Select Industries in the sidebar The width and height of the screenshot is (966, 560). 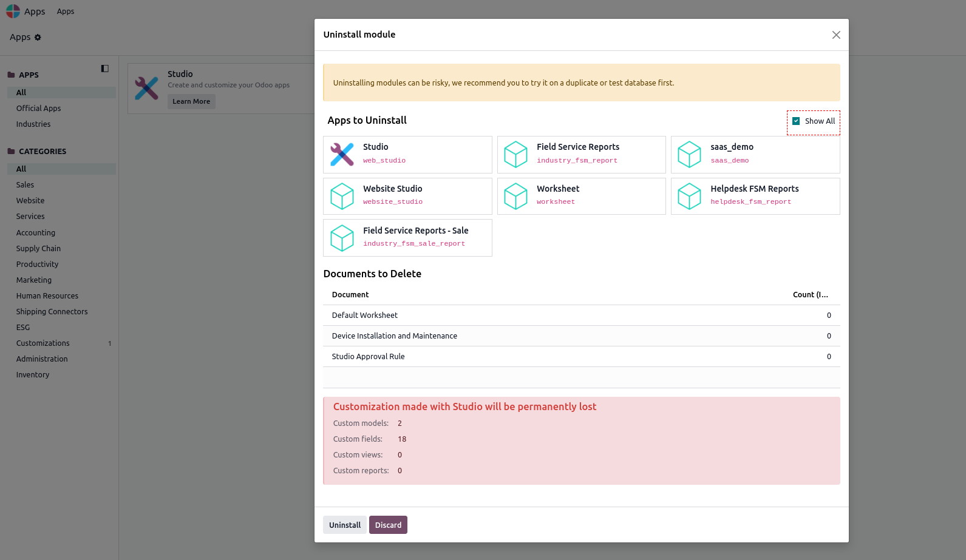pyautogui.click(x=61, y=124)
